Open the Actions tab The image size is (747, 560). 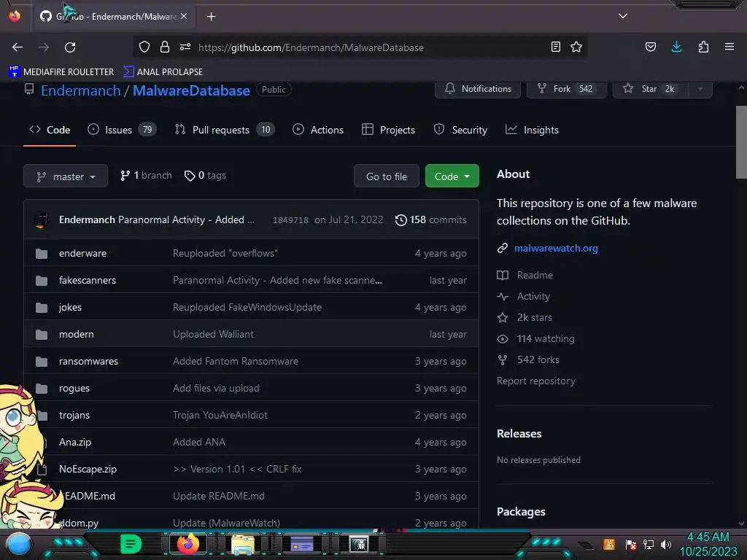click(318, 130)
